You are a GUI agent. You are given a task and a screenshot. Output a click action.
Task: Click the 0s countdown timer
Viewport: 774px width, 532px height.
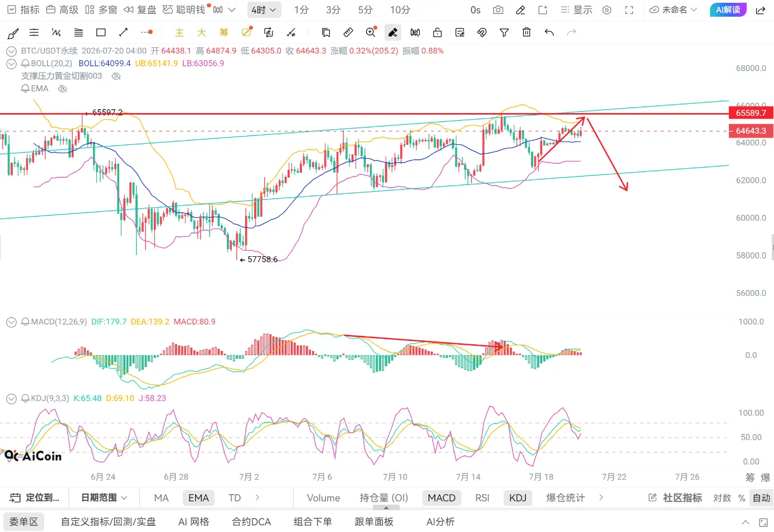click(475, 10)
